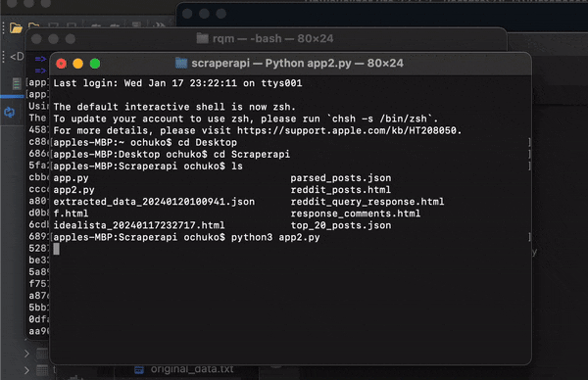Click response_comments.html in the listing
Viewport: 588px width, 380px height.
356,214
